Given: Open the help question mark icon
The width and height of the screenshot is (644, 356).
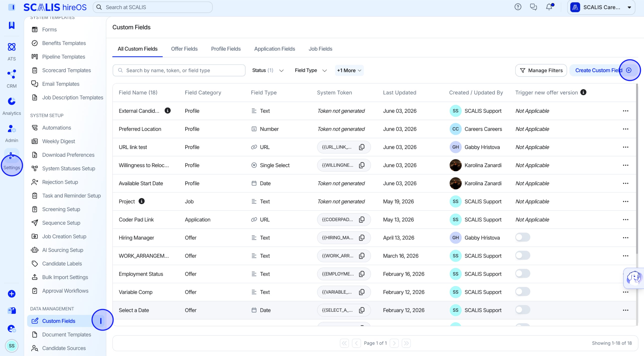Looking at the screenshot, I should point(518,7).
